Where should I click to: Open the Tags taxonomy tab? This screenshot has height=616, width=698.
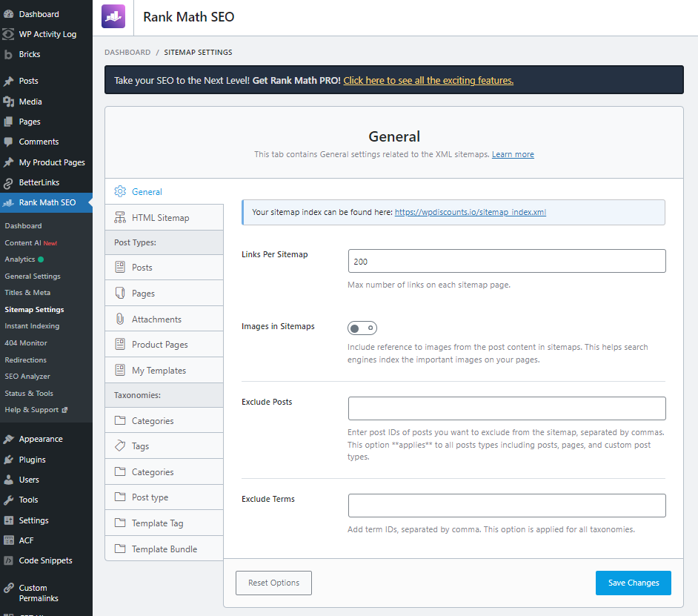click(164, 446)
